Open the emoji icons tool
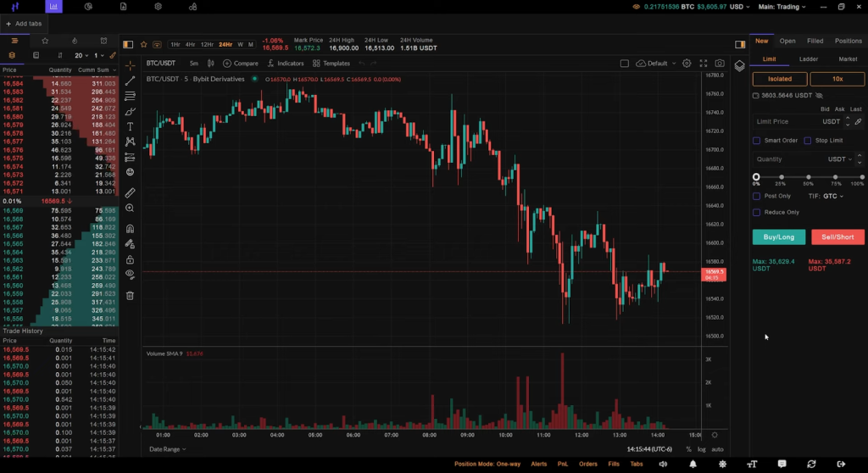868x473 pixels. 130,172
